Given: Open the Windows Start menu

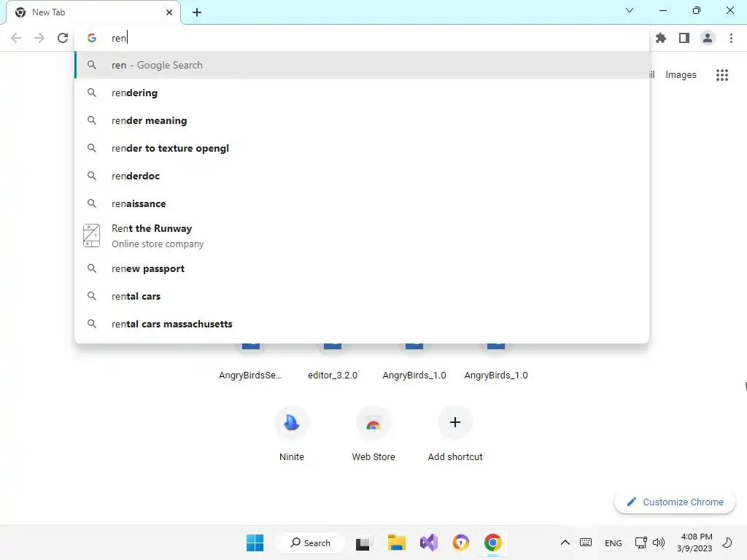Looking at the screenshot, I should 255,542.
